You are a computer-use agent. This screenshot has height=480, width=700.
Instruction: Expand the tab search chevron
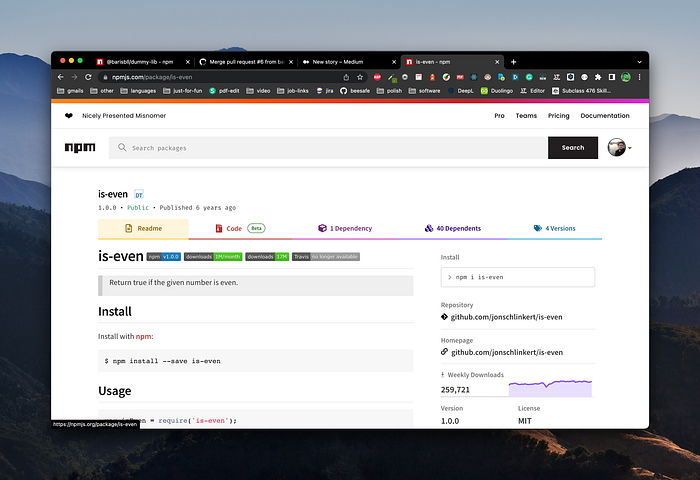(x=639, y=62)
